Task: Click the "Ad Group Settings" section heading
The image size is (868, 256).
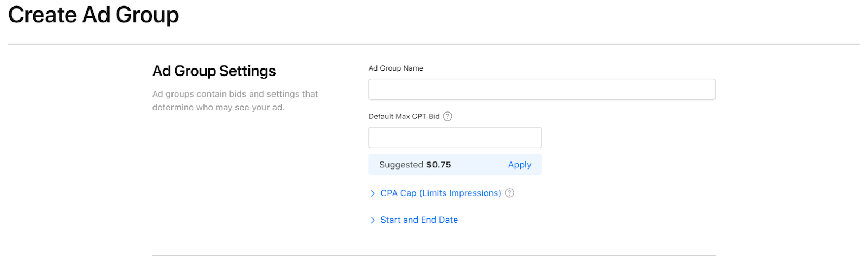Action: [214, 71]
